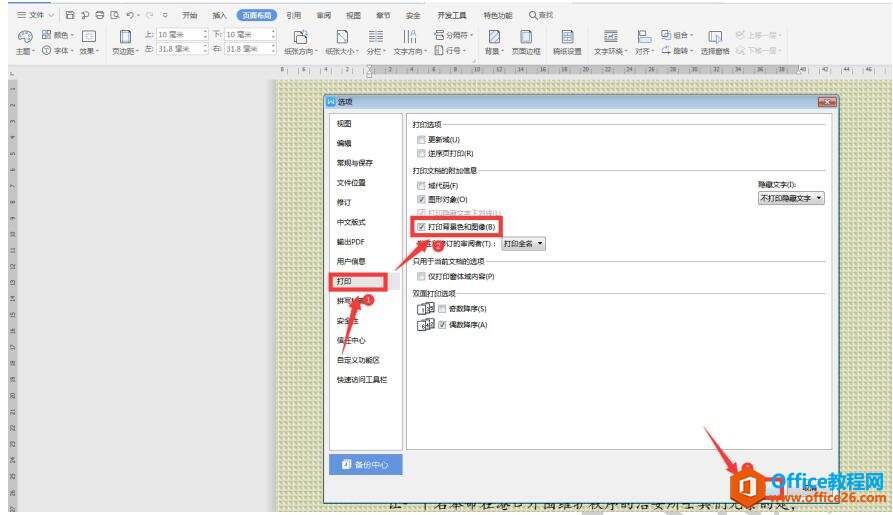Switch to the 引用 (References) tab

pos(294,15)
